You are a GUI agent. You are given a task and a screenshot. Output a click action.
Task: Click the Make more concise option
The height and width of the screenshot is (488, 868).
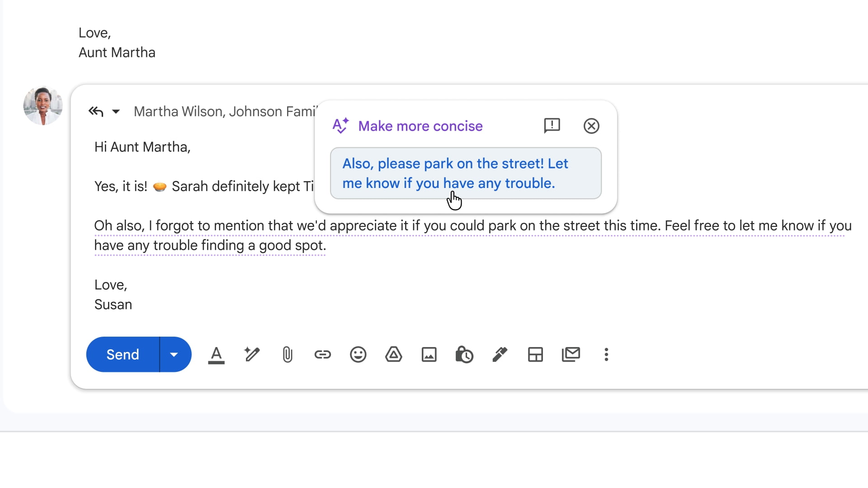tap(420, 126)
